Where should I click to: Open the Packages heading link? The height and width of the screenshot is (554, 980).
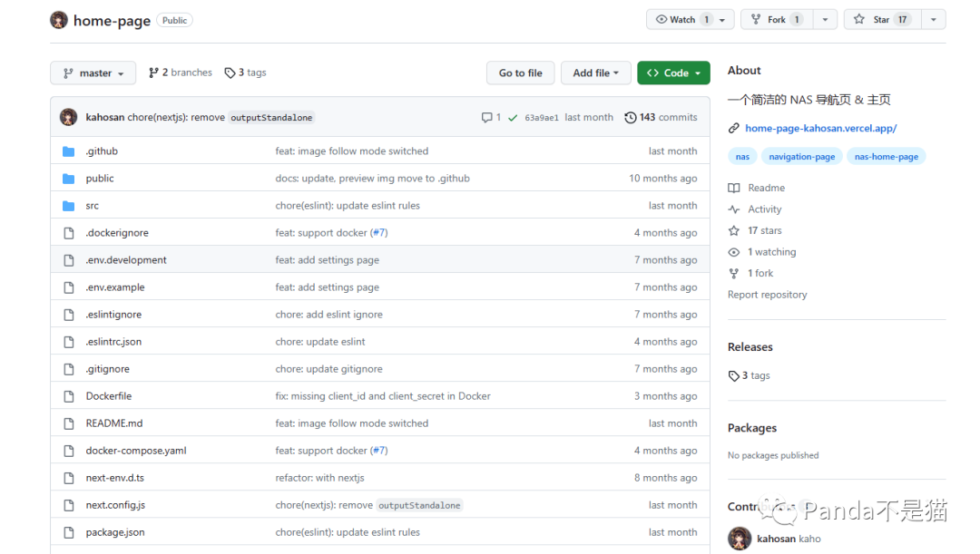click(x=752, y=428)
